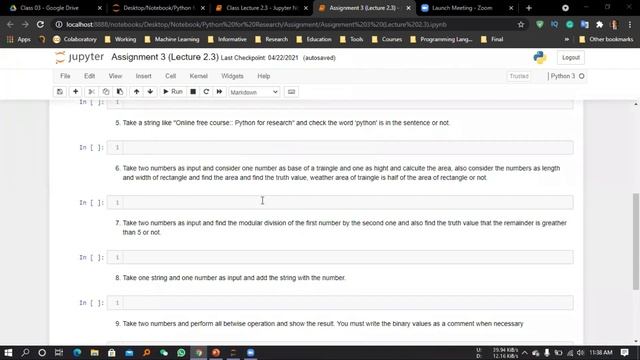This screenshot has width=640, height=360.
Task: Open the Apps bookmarks shortcut
Action: 19,40
